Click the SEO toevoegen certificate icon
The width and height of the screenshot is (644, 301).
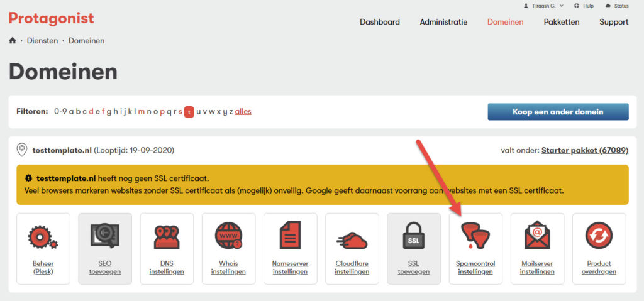[x=105, y=236]
